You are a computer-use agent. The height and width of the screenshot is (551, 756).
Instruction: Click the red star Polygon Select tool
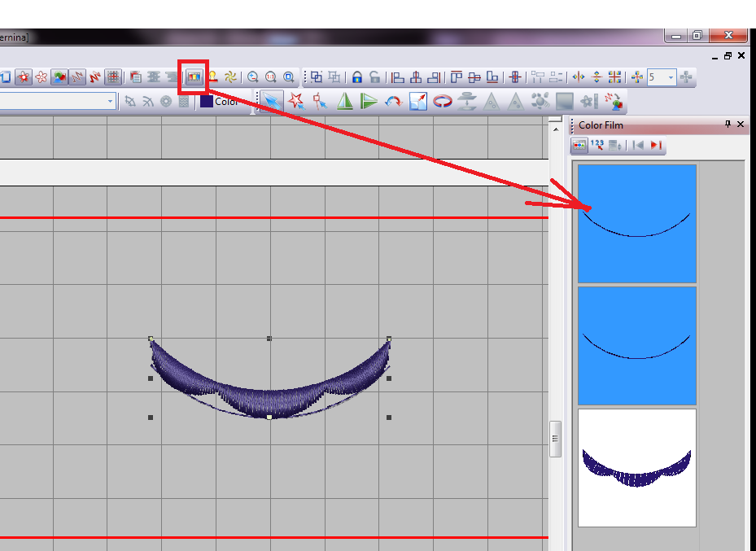click(296, 101)
